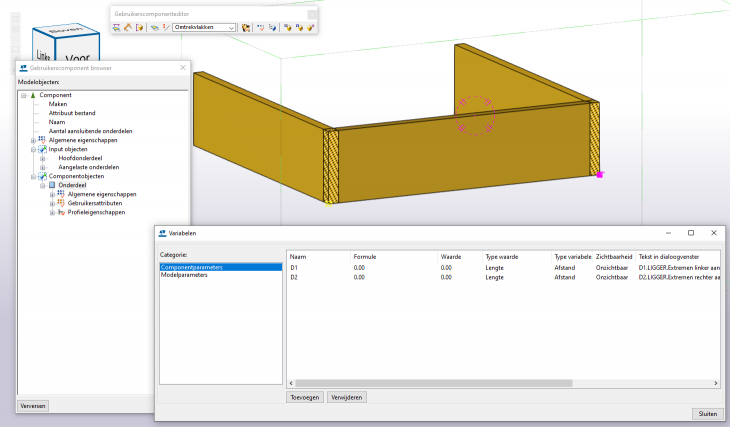Select the D2 variable row
The image size is (730, 427).
coord(294,277)
